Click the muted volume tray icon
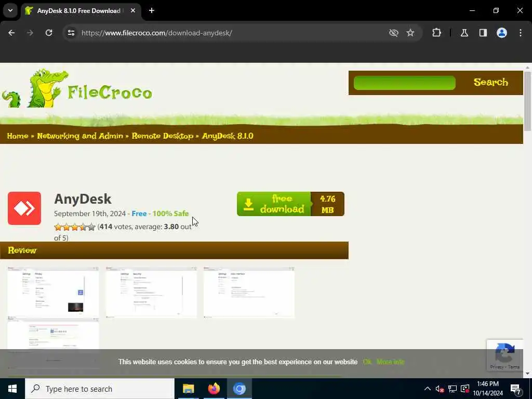This screenshot has width=532, height=399. [440, 389]
